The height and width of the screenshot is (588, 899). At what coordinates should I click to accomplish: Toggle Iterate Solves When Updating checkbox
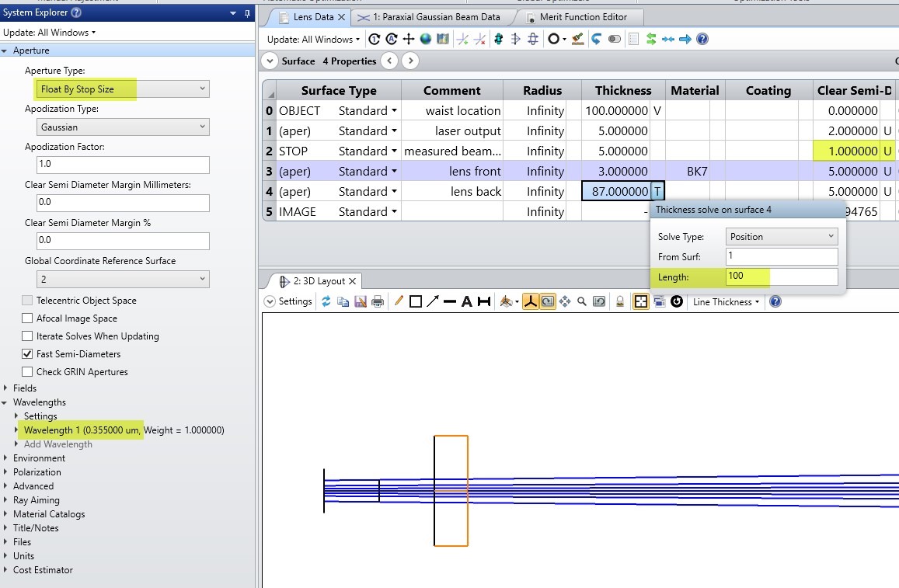coord(28,336)
